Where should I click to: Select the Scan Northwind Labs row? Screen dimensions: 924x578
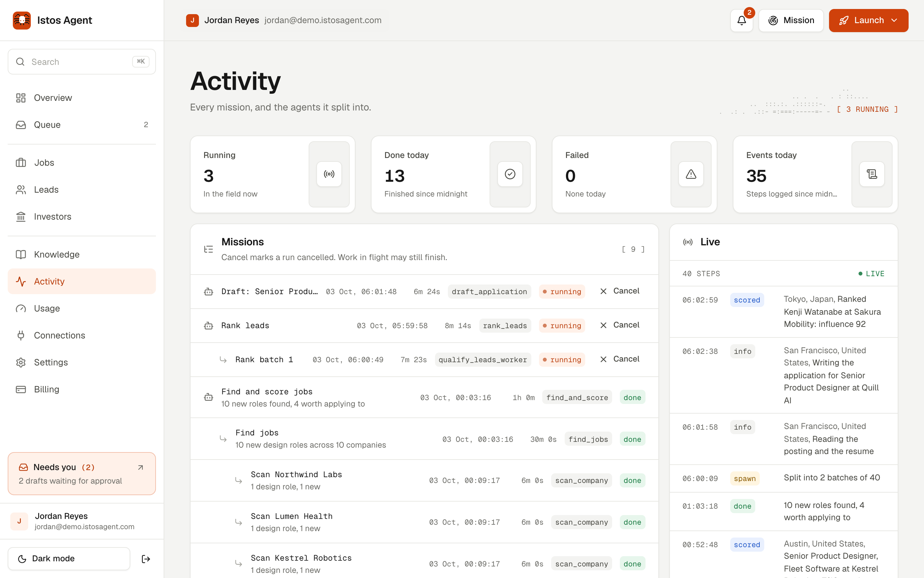424,480
